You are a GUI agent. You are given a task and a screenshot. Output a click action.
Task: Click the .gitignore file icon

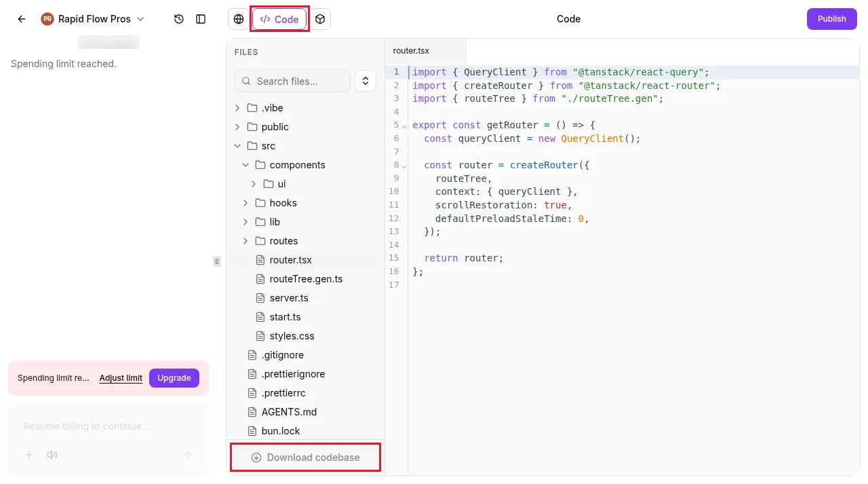tap(252, 355)
